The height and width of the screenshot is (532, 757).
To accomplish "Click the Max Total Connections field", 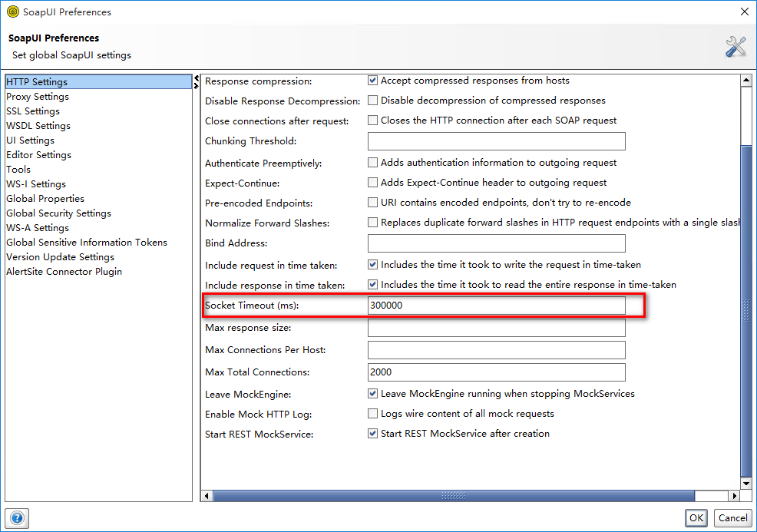I will 496,372.
